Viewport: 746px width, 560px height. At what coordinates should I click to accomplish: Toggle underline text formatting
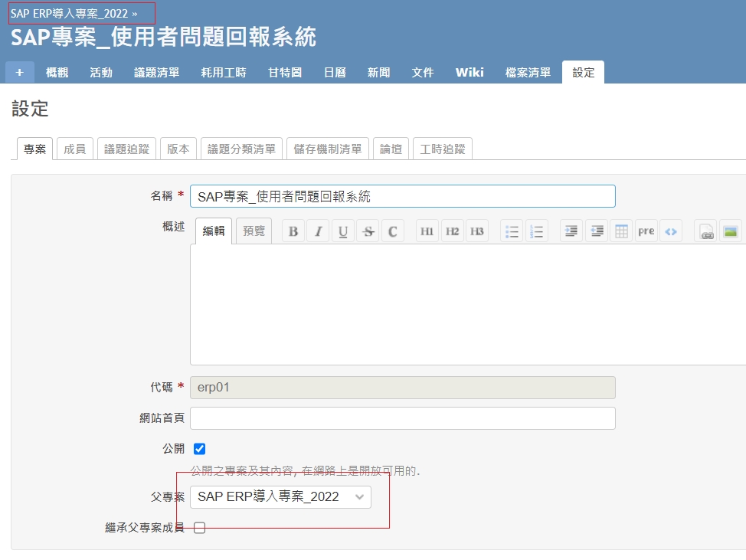click(343, 231)
